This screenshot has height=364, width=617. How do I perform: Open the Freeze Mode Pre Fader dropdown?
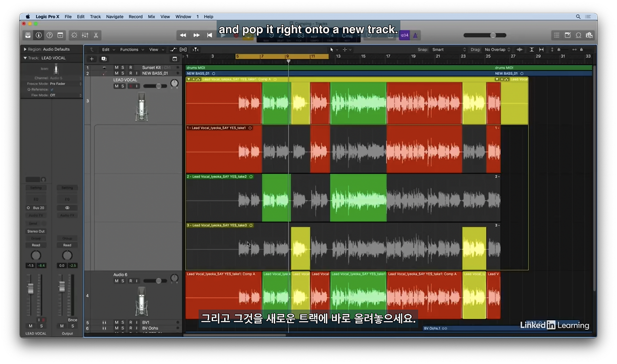click(66, 84)
